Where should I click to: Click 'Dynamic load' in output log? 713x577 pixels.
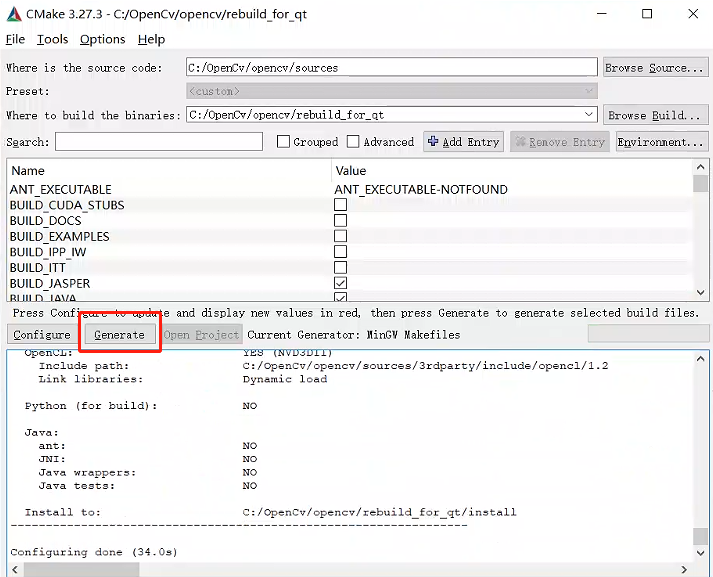coord(285,379)
